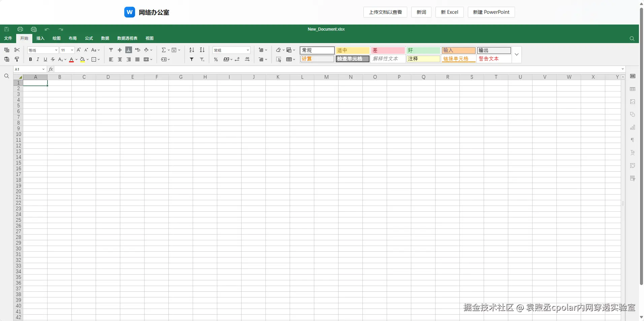Align text left
The image size is (644, 321).
(111, 59)
